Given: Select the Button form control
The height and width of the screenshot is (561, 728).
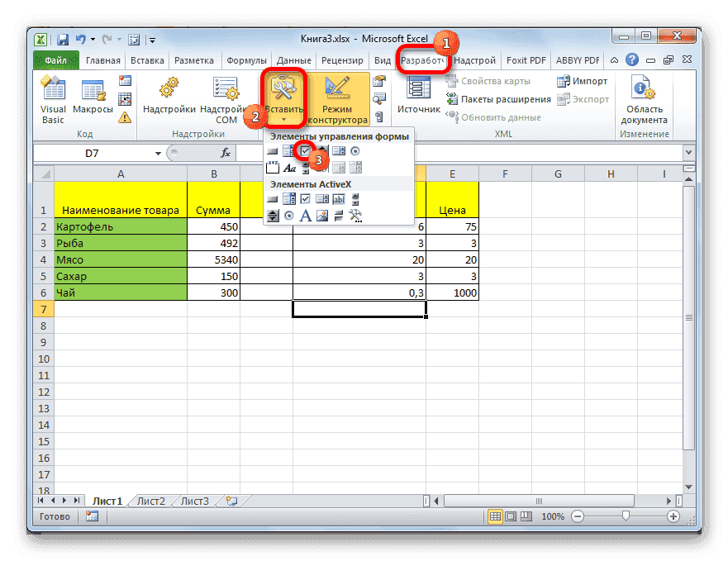Looking at the screenshot, I should tap(272, 150).
